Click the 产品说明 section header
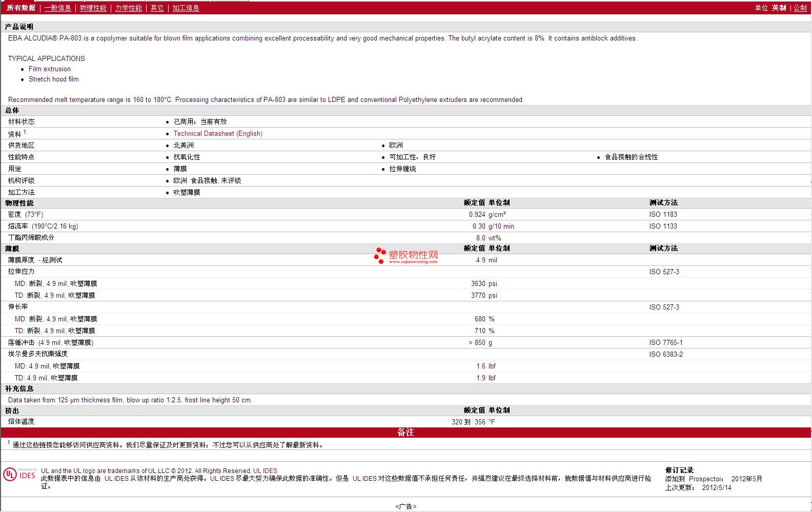 click(x=19, y=27)
